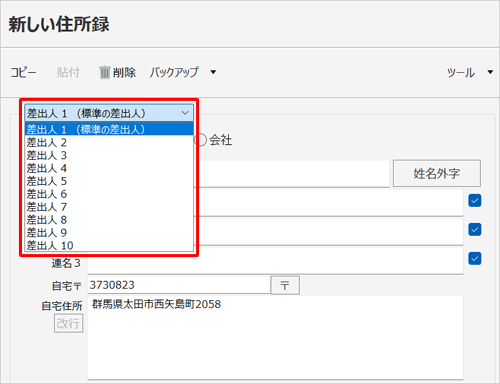
Task: Click the 連名3 input field
Action: pos(275,261)
